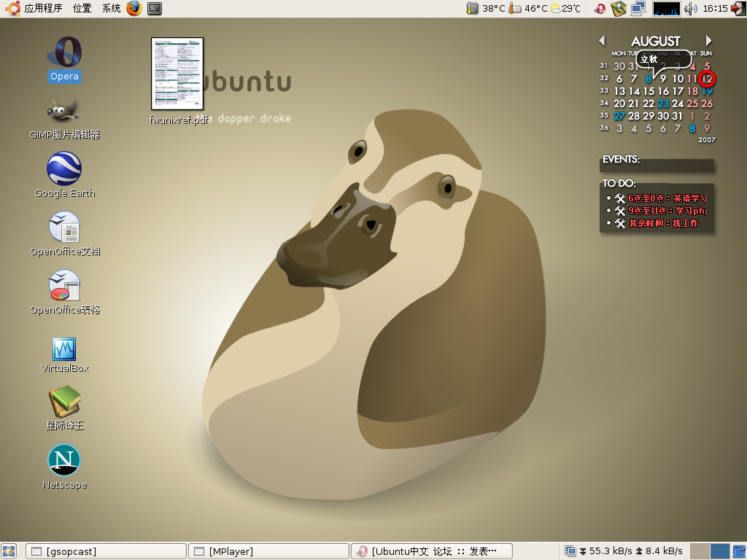Open terminal launcher in top panel

tap(155, 9)
